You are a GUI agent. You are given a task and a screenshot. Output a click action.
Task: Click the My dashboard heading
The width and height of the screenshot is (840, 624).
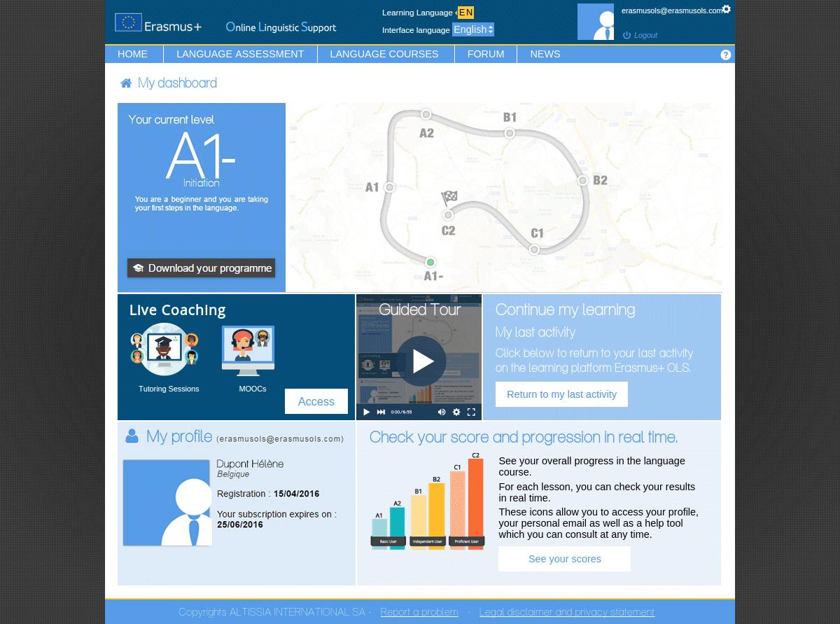[x=177, y=83]
